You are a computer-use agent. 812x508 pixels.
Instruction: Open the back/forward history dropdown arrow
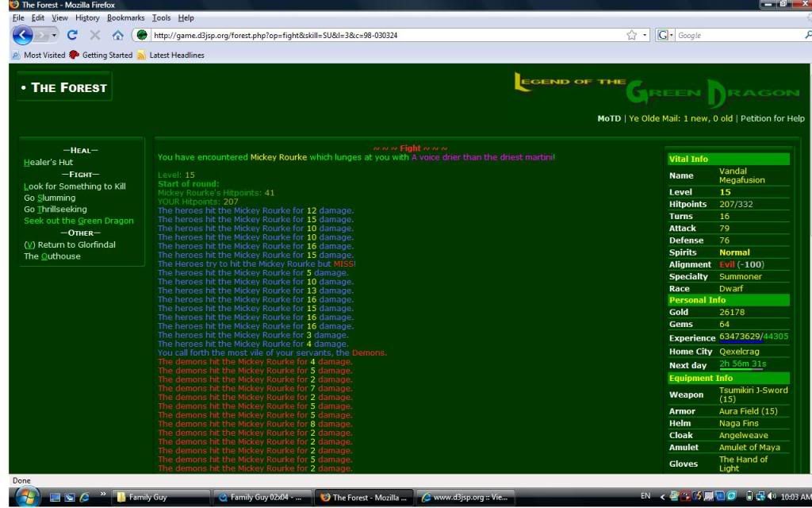[54, 35]
